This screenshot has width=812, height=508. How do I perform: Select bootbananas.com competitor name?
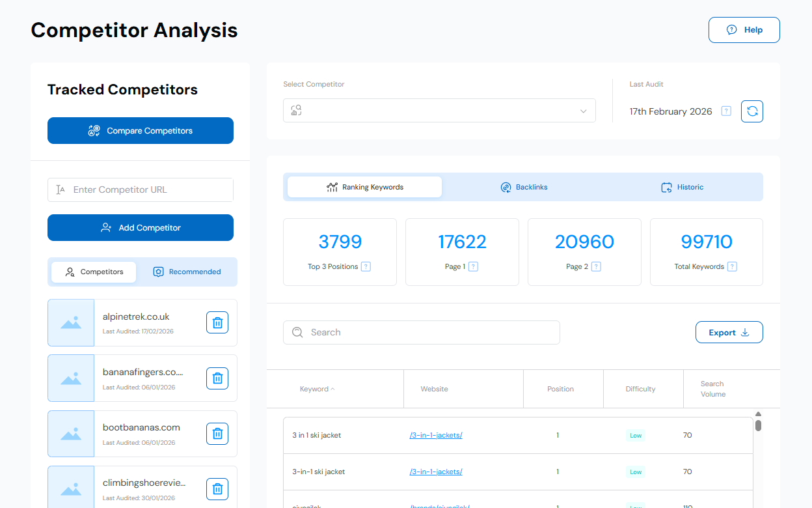coord(141,427)
